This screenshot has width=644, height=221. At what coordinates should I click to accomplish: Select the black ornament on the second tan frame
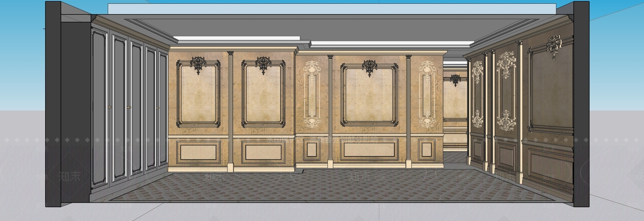[x=263, y=65]
